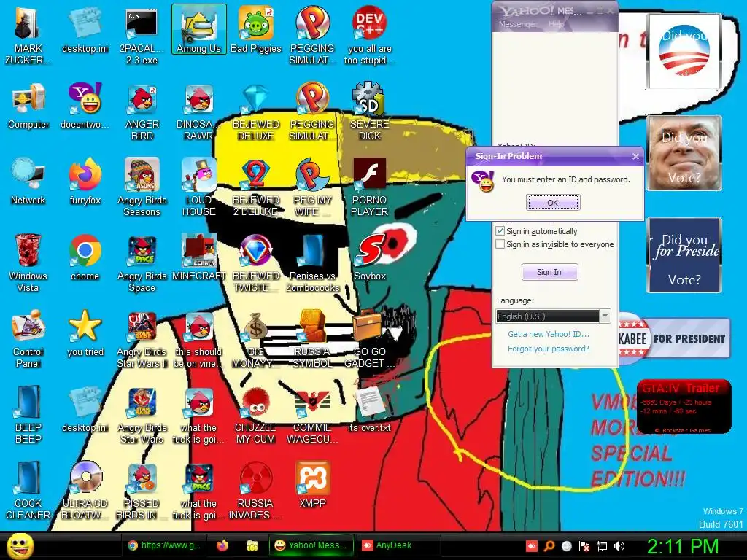Open Windows Vista recycle bin icon
Image resolution: width=747 pixels, height=560 pixels.
pos(28,262)
